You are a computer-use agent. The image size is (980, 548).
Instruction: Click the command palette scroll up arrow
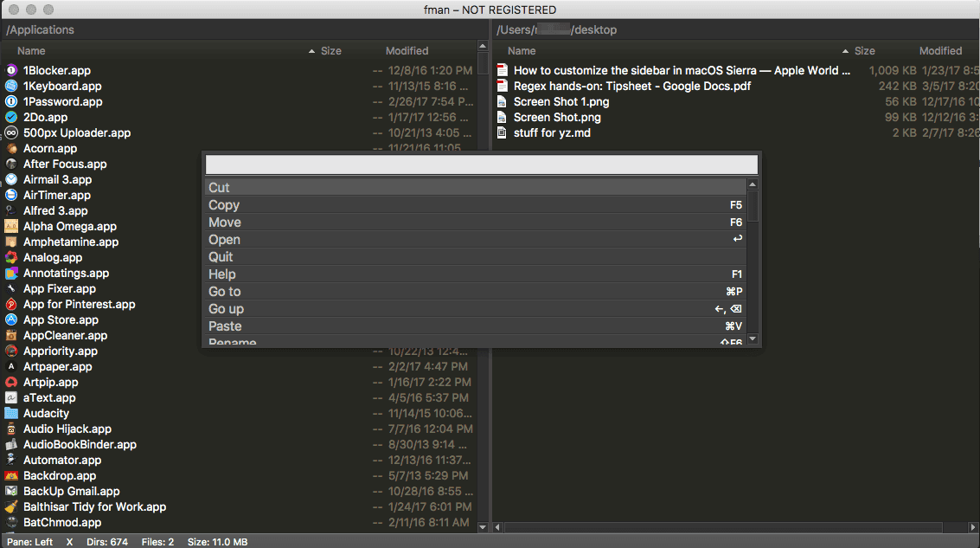coord(753,184)
